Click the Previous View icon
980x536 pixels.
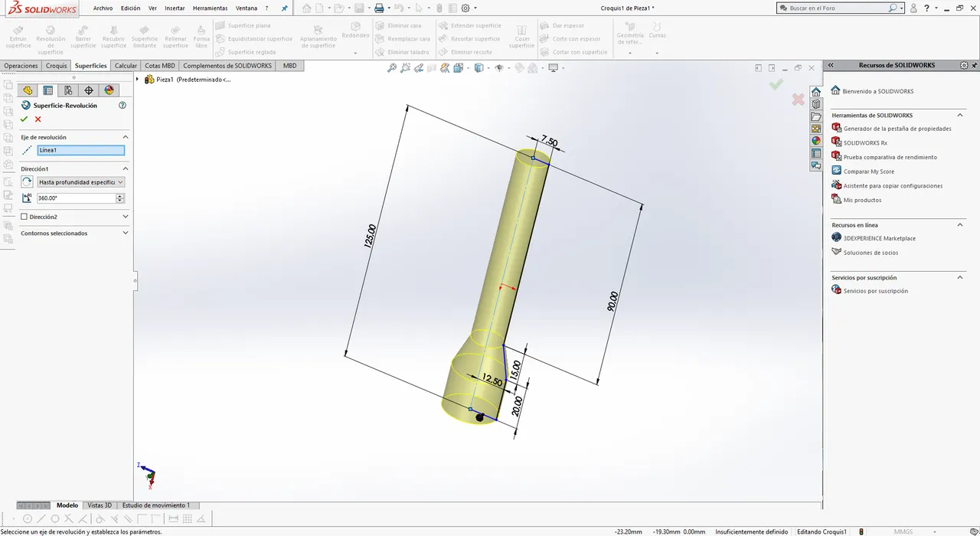tap(419, 68)
